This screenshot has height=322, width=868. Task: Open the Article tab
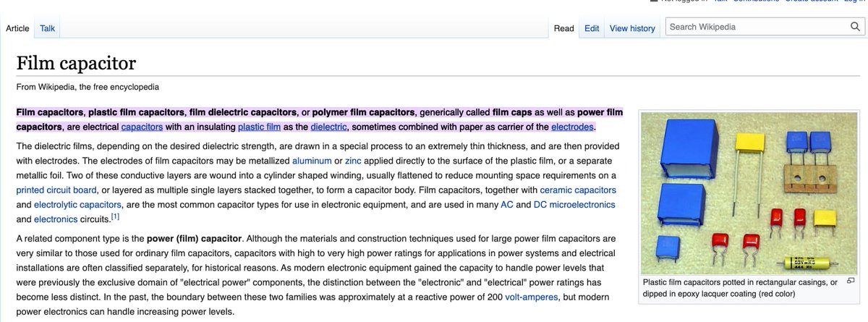(17, 28)
